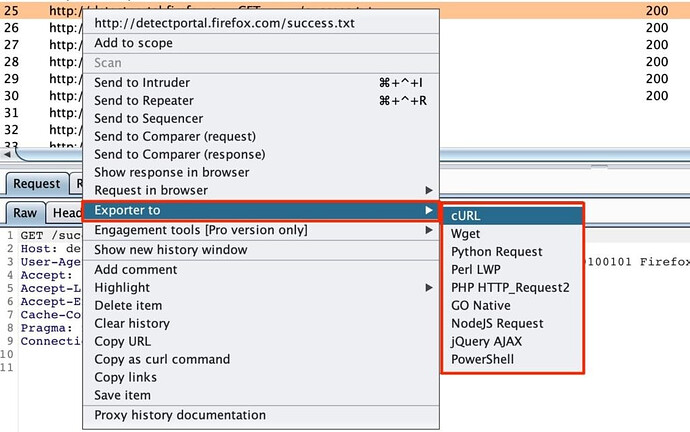
Task: Open the Highlight submenu arrow
Action: (429, 288)
